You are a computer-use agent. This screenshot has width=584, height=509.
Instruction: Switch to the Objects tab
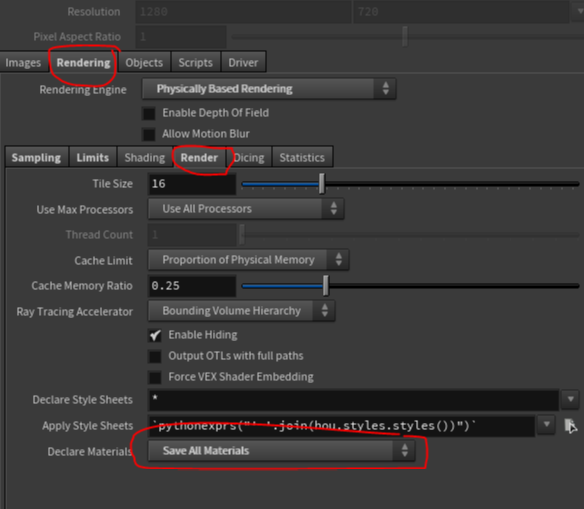(144, 63)
